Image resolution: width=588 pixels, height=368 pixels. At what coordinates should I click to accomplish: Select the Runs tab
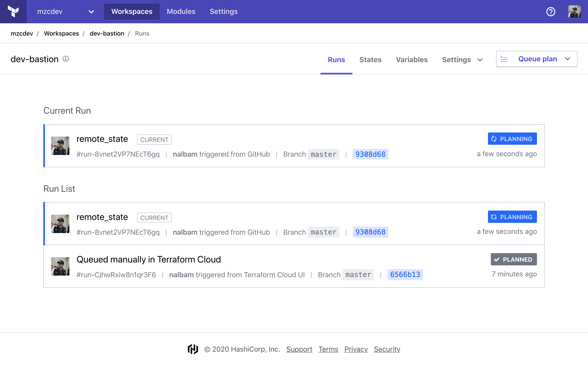[336, 60]
